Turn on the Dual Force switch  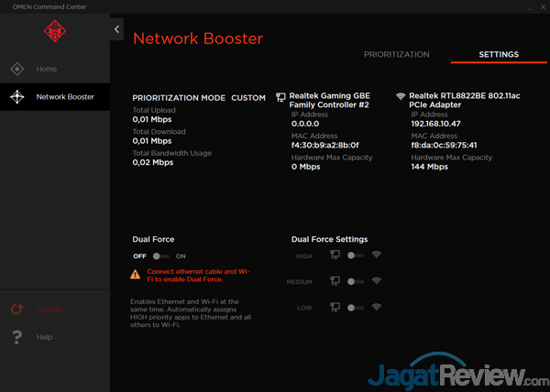pos(161,256)
